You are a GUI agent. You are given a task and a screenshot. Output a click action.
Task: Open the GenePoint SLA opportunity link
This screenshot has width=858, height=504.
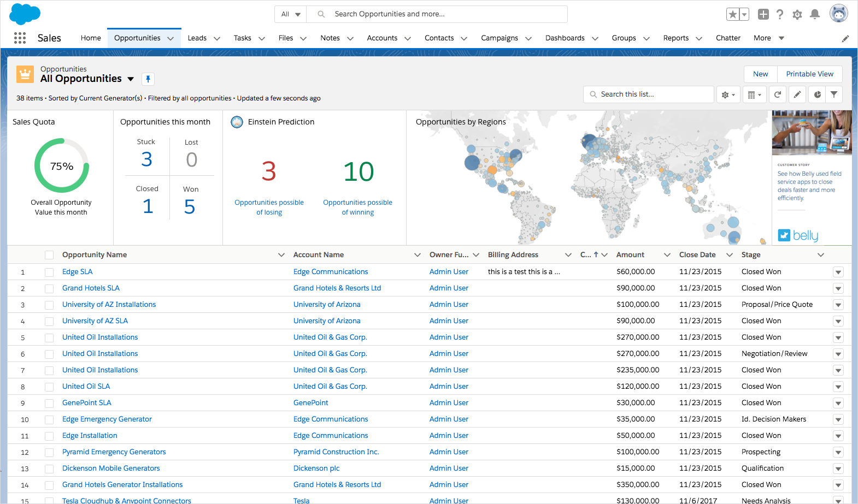point(86,403)
